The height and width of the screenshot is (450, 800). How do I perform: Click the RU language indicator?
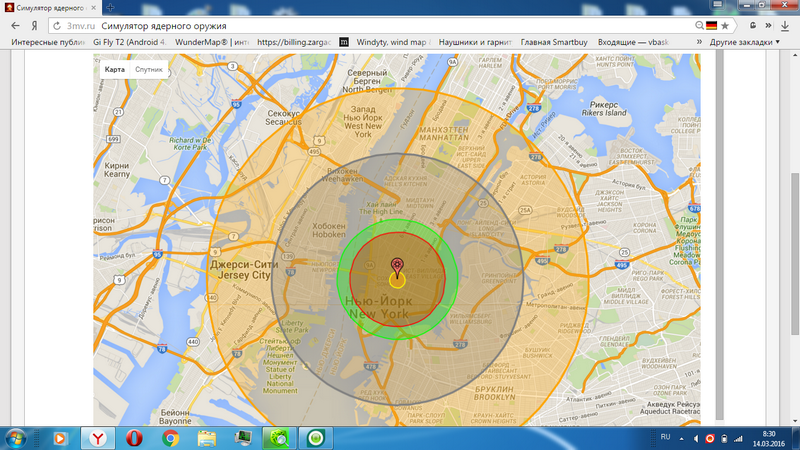coord(665,437)
